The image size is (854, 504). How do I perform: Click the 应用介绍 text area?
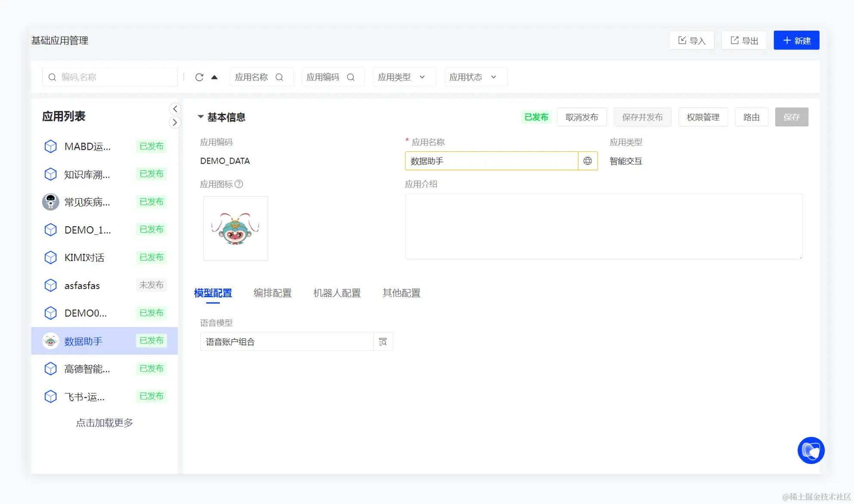pyautogui.click(x=603, y=226)
